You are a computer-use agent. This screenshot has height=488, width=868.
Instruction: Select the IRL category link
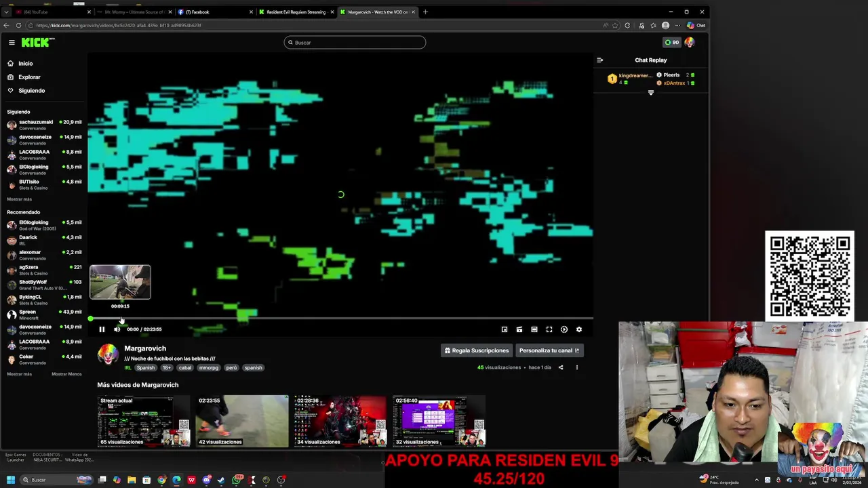click(x=127, y=368)
